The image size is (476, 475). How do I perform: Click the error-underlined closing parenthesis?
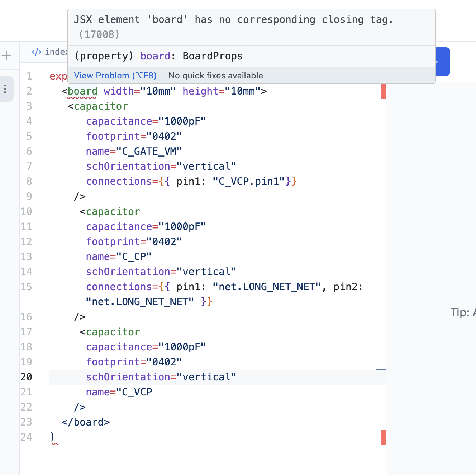click(x=53, y=437)
